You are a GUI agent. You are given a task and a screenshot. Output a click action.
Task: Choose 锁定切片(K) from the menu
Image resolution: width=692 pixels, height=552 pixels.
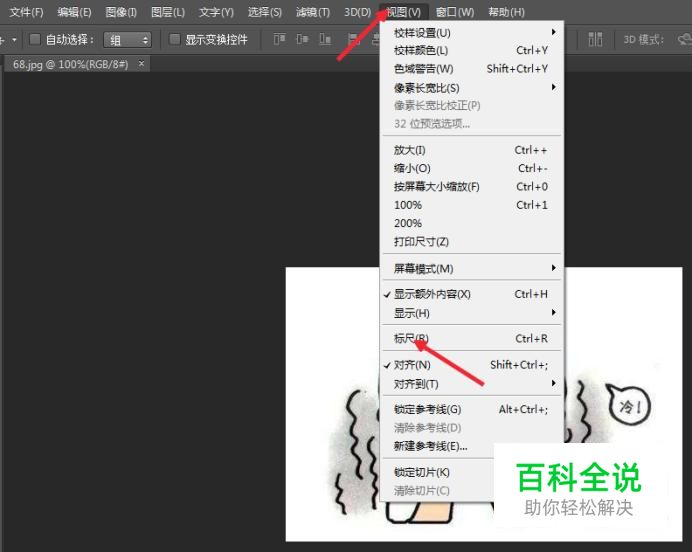click(x=438, y=472)
